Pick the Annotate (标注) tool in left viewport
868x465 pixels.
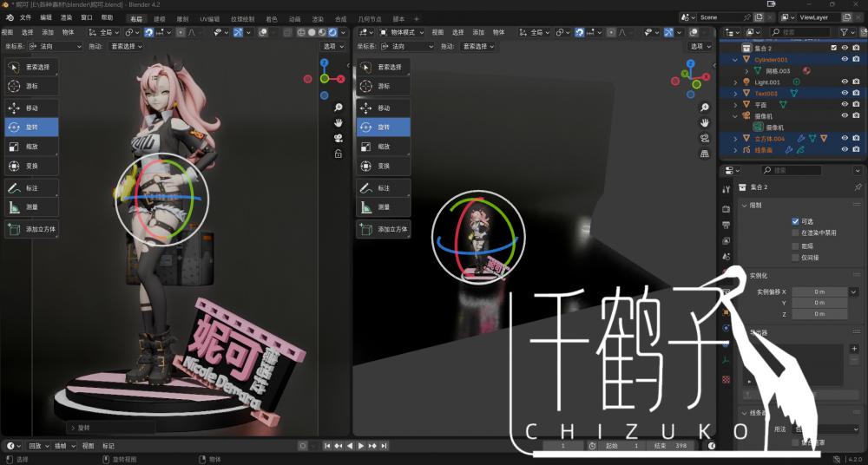[x=31, y=188]
